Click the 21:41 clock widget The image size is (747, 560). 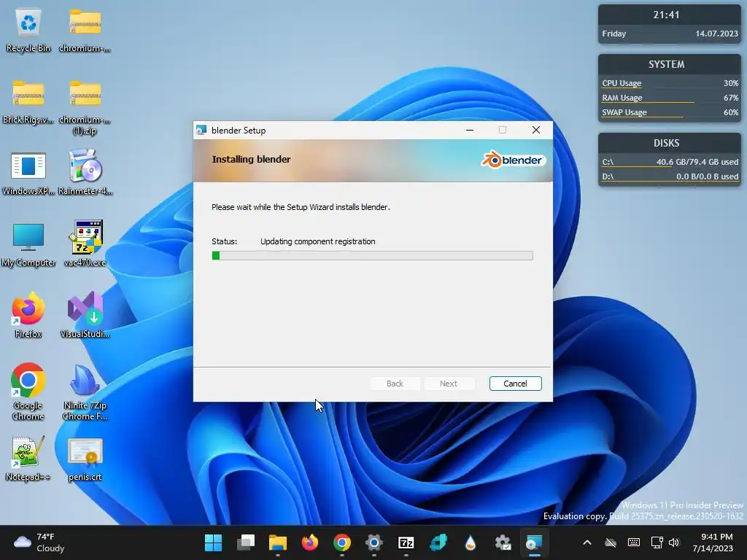click(x=666, y=15)
